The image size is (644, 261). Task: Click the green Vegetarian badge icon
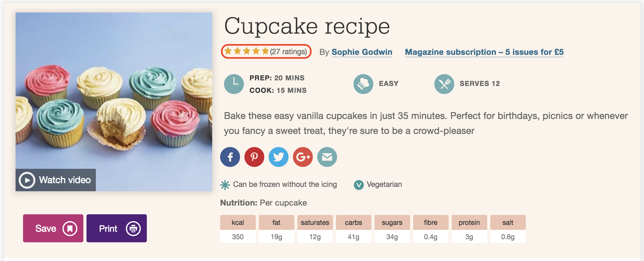[x=359, y=185]
